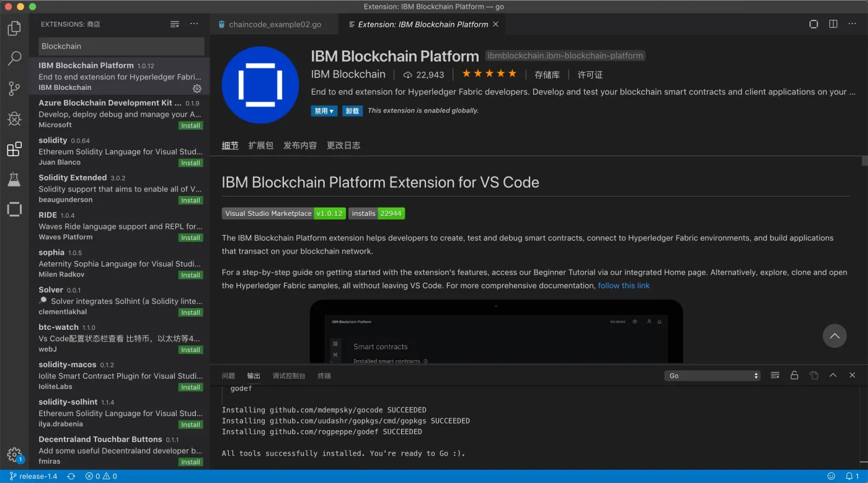
Task: Switch to the 扩展包 tab
Action: click(x=260, y=145)
